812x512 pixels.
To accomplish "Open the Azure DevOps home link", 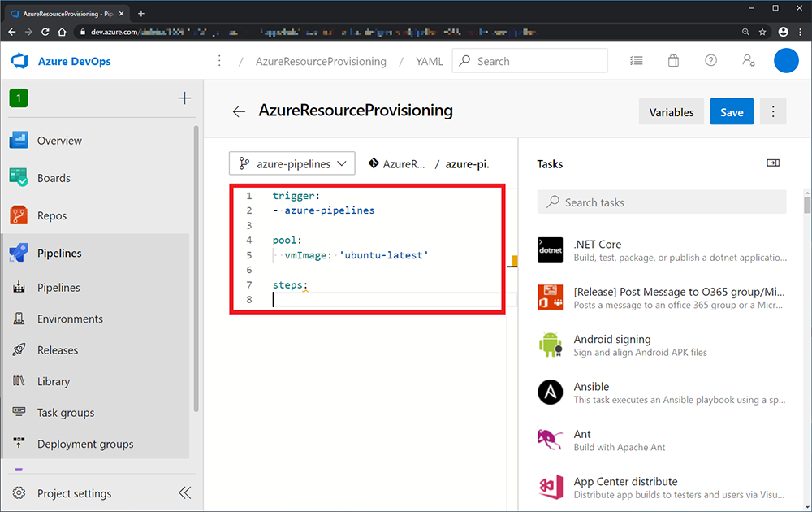I will click(x=74, y=61).
